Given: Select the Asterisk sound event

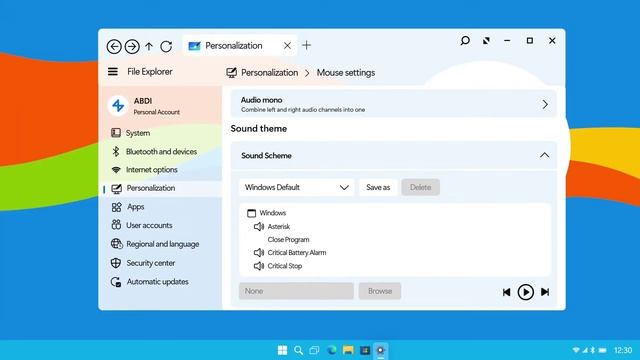Looking at the screenshot, I should click(272, 227).
